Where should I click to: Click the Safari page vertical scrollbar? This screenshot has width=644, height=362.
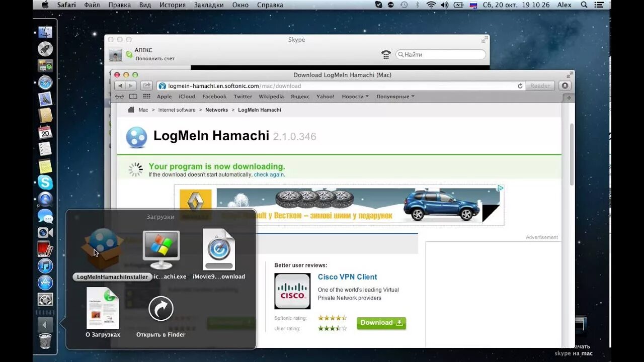[x=572, y=153]
